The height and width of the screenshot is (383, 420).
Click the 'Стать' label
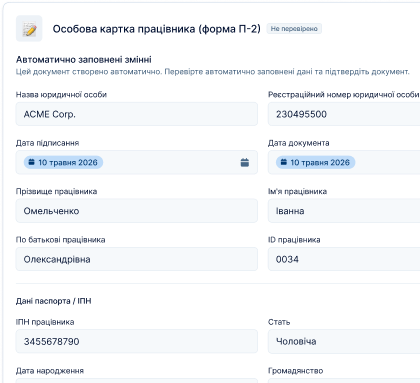click(x=279, y=322)
